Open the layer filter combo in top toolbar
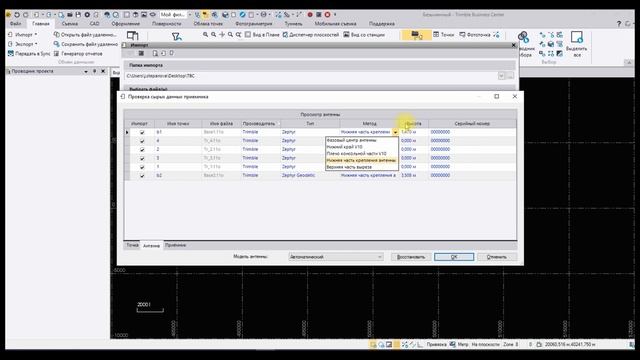The width and height of the screenshot is (640, 360). (176, 15)
